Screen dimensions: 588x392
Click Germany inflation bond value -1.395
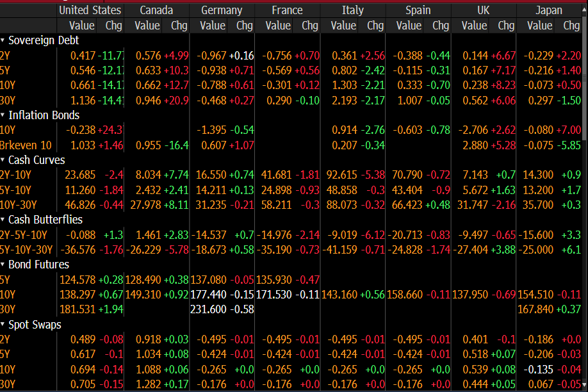[x=211, y=130]
